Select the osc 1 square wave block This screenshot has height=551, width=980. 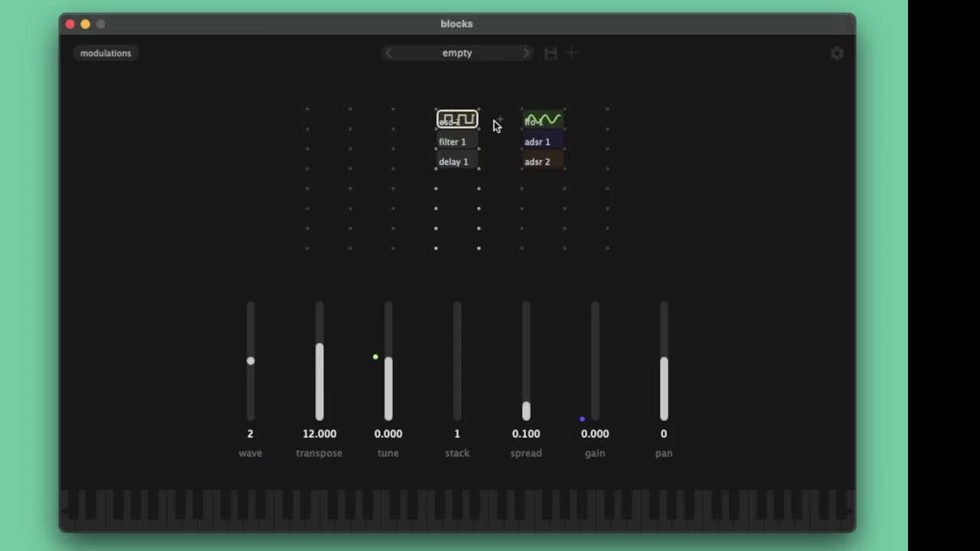coord(457,119)
